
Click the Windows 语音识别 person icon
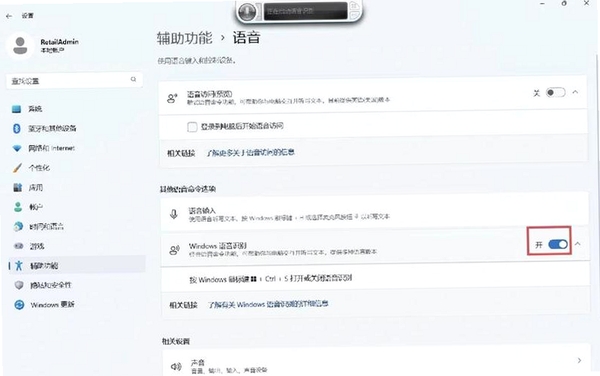tap(174, 250)
